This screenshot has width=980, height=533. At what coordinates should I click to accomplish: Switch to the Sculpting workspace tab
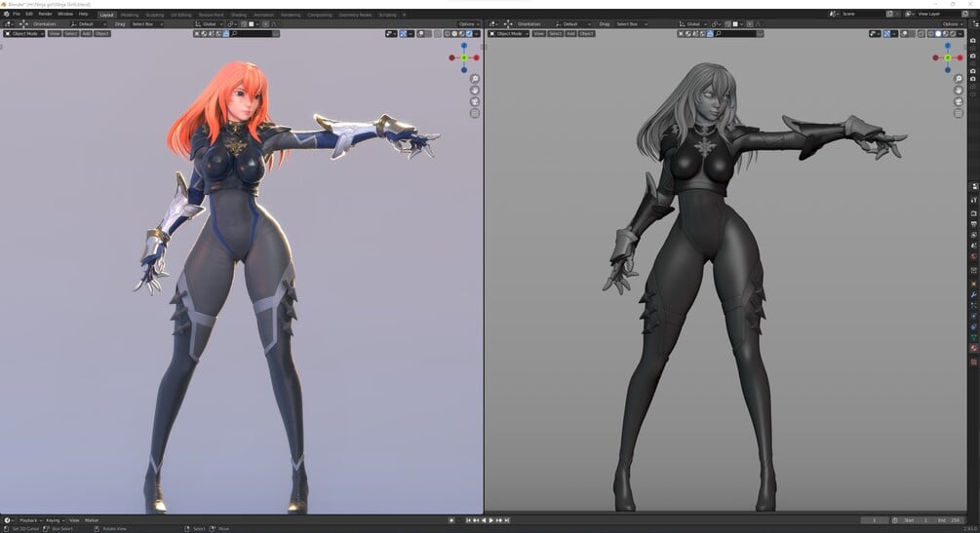click(x=154, y=15)
